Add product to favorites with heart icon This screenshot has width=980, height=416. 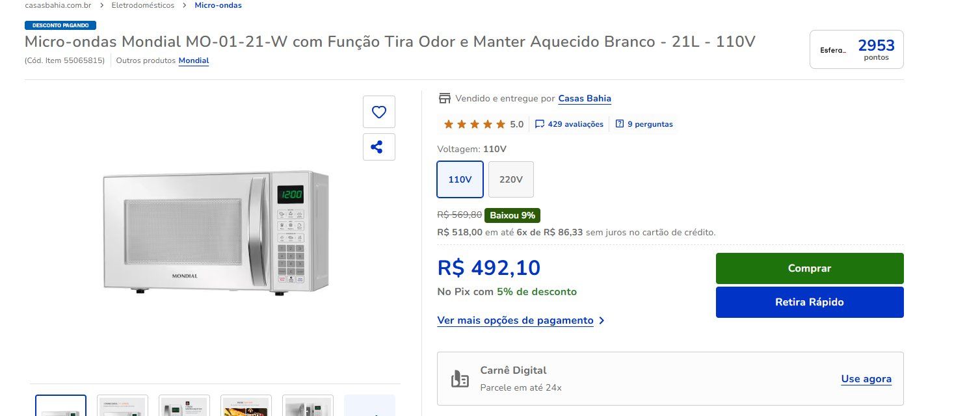[x=379, y=112]
